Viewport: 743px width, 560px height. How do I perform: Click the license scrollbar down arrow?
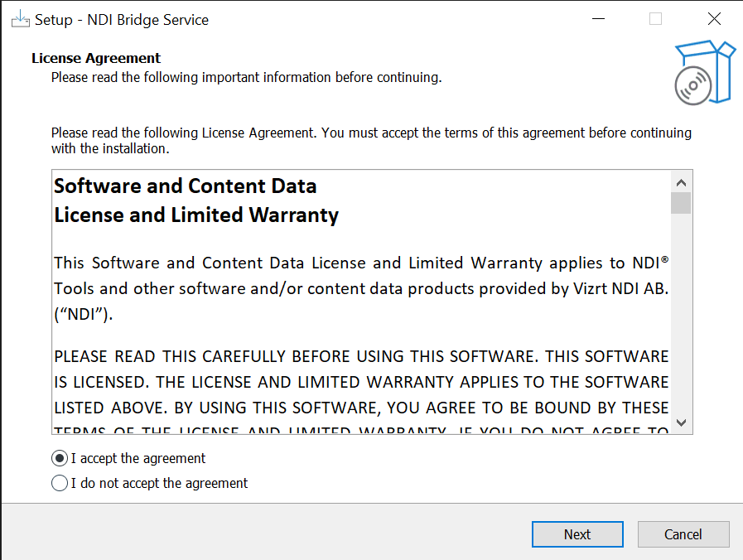click(681, 422)
